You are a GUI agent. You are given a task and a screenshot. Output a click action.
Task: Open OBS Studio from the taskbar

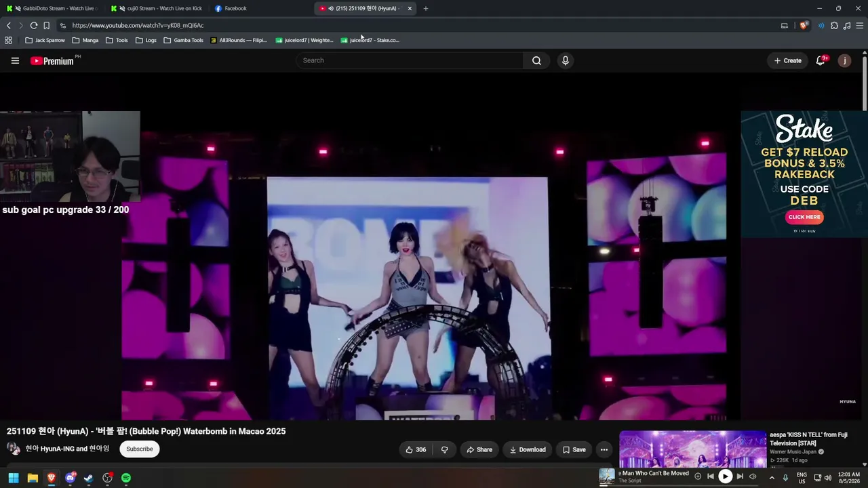pyautogui.click(x=107, y=478)
